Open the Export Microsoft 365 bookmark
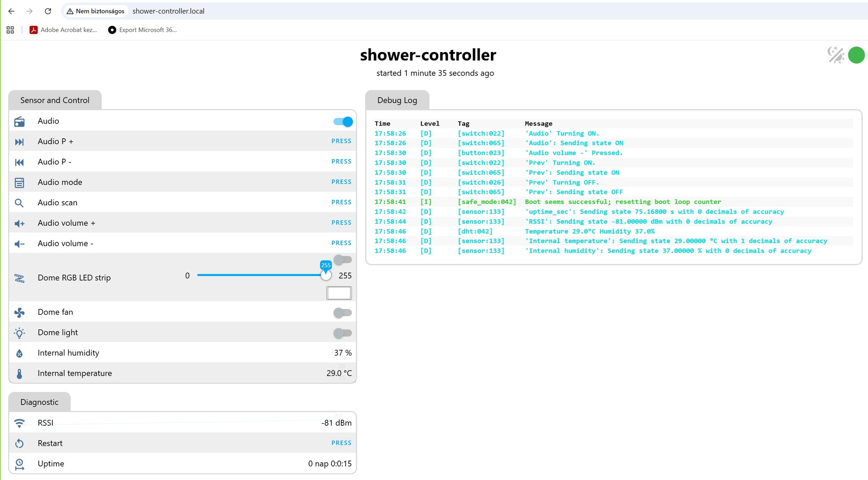The height and width of the screenshot is (480, 868). pyautogui.click(x=142, y=30)
